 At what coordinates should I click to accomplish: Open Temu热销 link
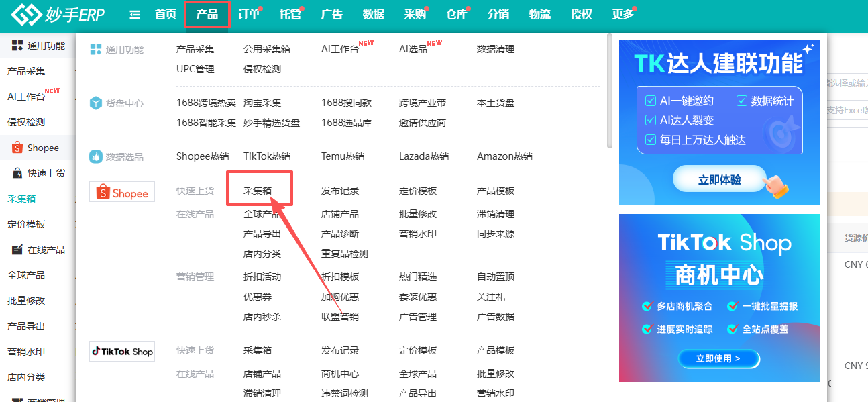pyautogui.click(x=343, y=156)
